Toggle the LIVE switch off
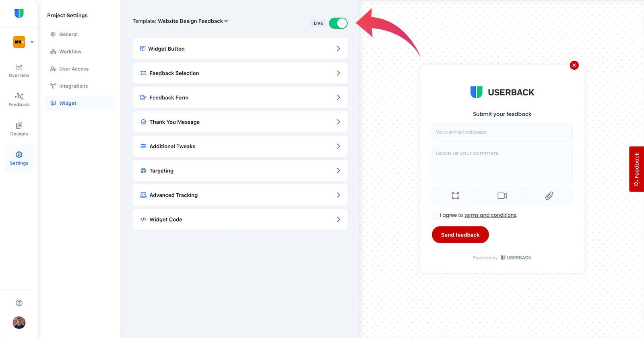Viewport: 644px width, 338px height. (x=338, y=23)
